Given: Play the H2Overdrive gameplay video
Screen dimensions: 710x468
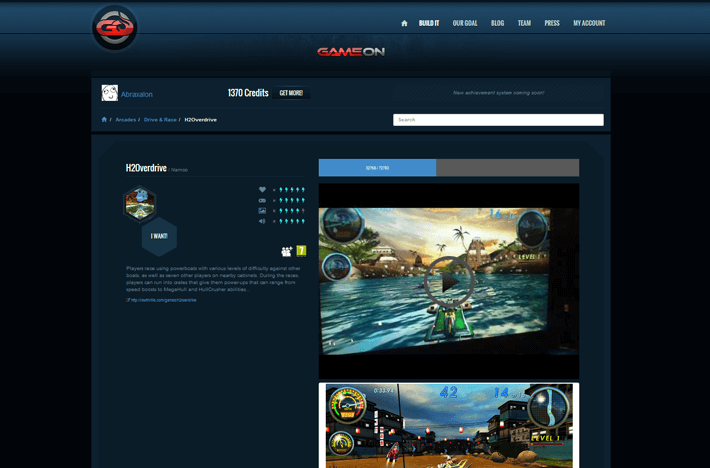Looking at the screenshot, I should pos(448,282).
